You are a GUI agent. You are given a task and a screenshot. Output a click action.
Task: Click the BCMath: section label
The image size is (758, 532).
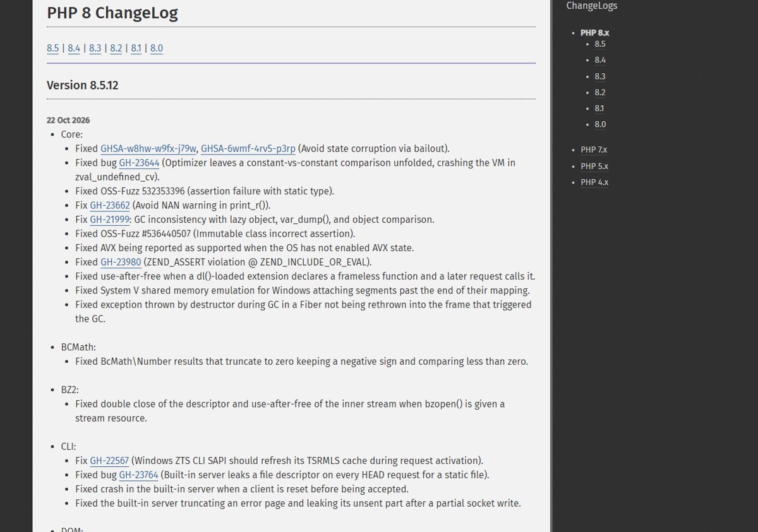pyautogui.click(x=78, y=347)
